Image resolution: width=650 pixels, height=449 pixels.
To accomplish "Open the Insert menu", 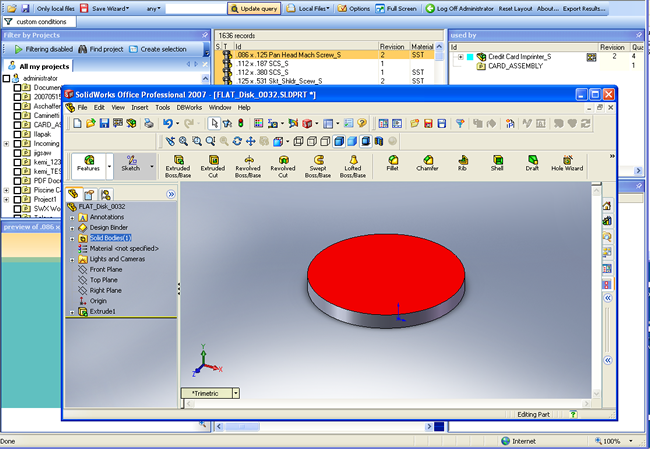I will click(x=140, y=107).
